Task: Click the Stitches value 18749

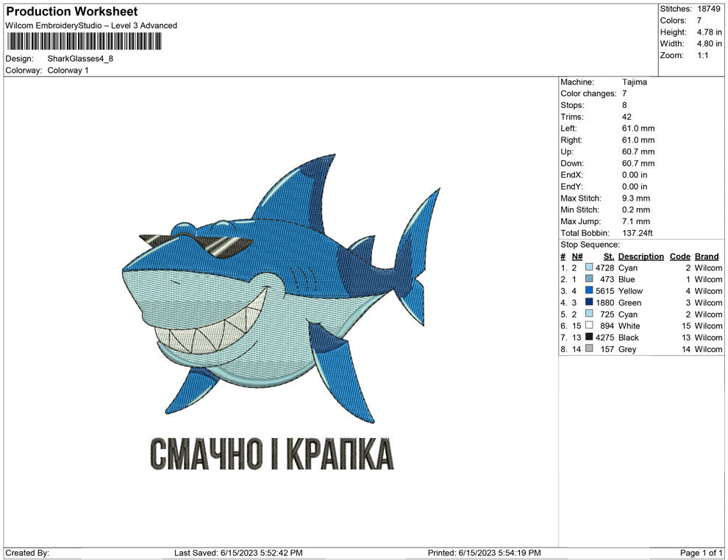Action: [708, 9]
